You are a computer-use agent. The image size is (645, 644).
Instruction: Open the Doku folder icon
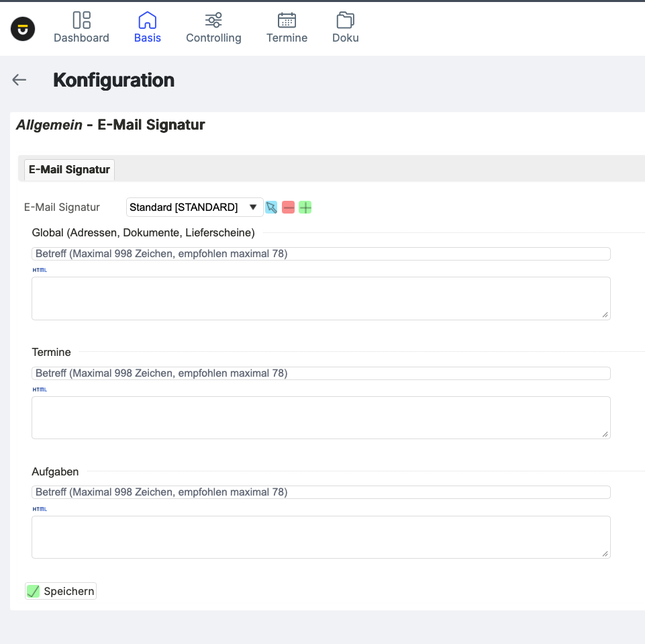345,20
